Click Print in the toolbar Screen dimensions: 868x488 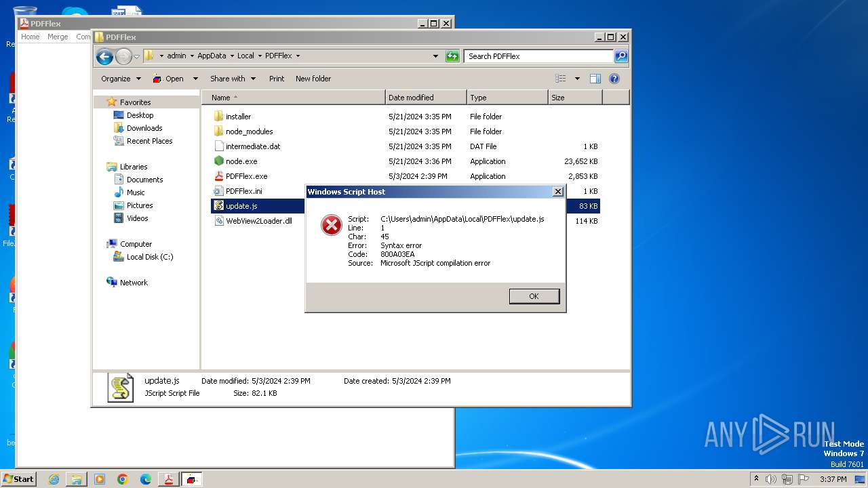coord(277,79)
